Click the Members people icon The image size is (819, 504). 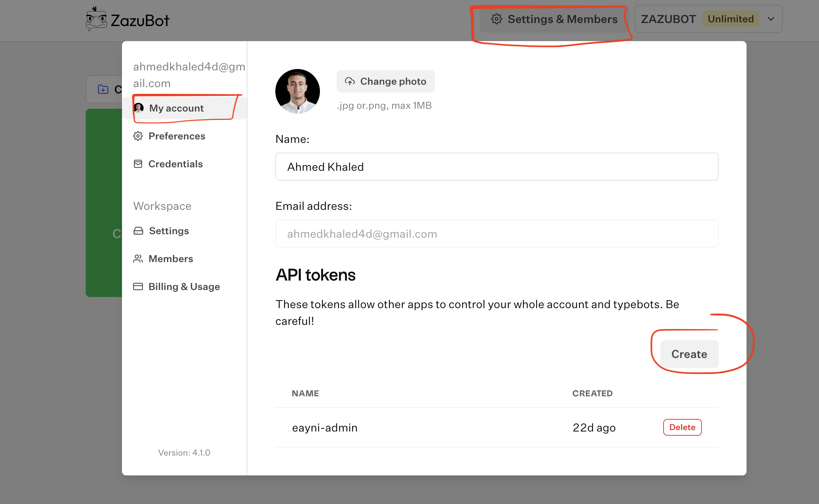(x=138, y=258)
